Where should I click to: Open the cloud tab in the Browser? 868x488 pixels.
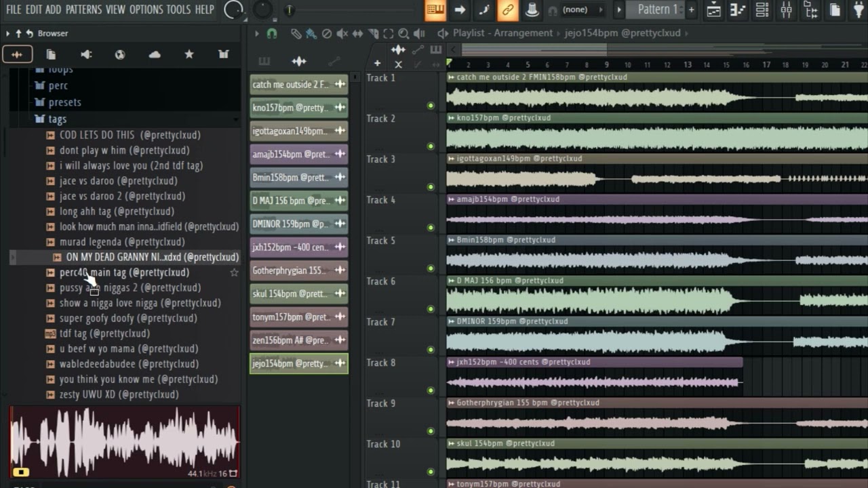(x=155, y=55)
